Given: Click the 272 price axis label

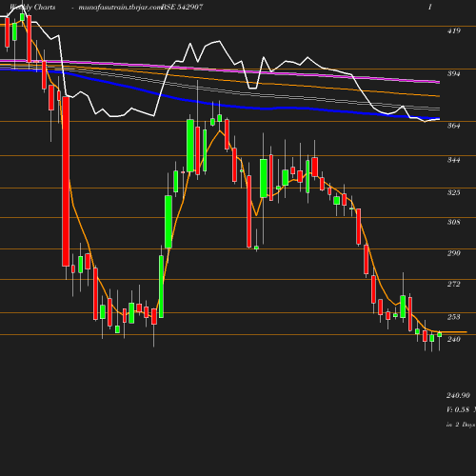Looking at the screenshot, I should point(454,284).
